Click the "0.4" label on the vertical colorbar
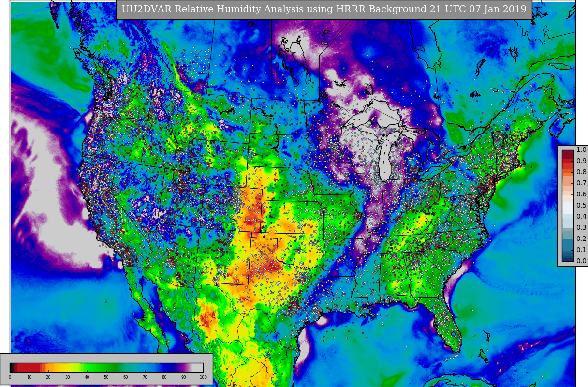 click(581, 216)
